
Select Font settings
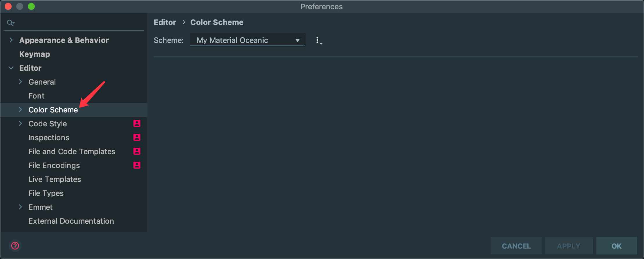tap(36, 96)
